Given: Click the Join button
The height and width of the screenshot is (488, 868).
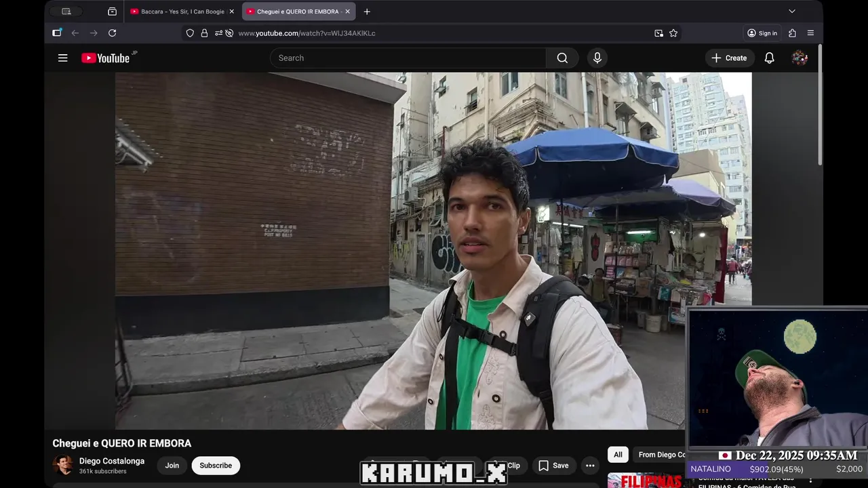Looking at the screenshot, I should tap(172, 466).
